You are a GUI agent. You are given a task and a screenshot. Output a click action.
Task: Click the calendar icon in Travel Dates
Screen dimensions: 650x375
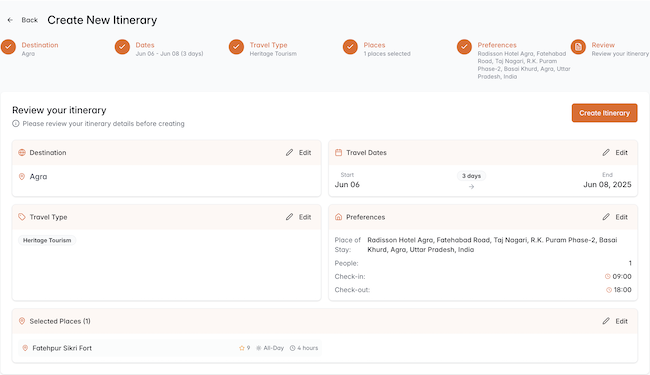pos(339,152)
